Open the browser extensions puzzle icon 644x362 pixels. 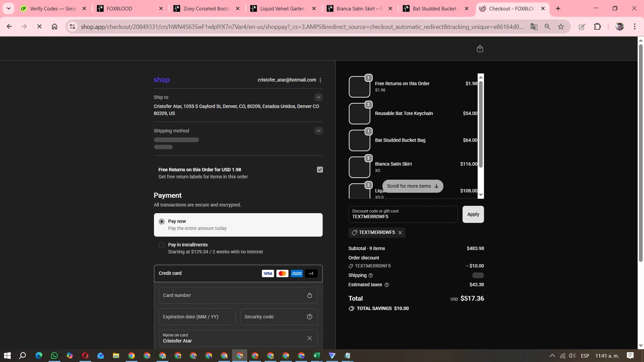point(597,27)
